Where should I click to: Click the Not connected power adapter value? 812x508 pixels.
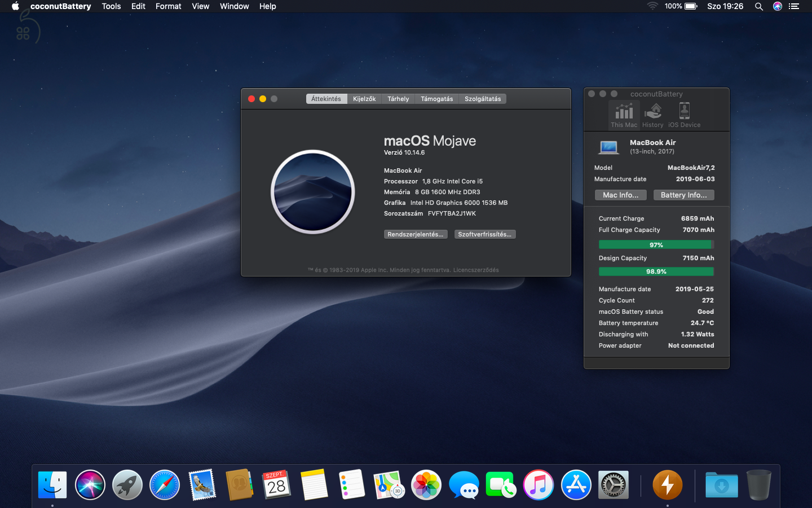pyautogui.click(x=691, y=345)
